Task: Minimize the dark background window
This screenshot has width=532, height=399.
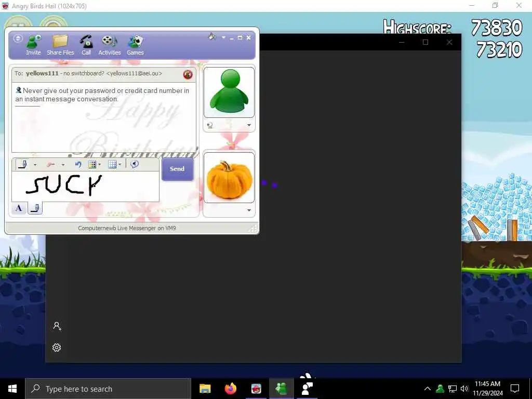Action: [402, 42]
